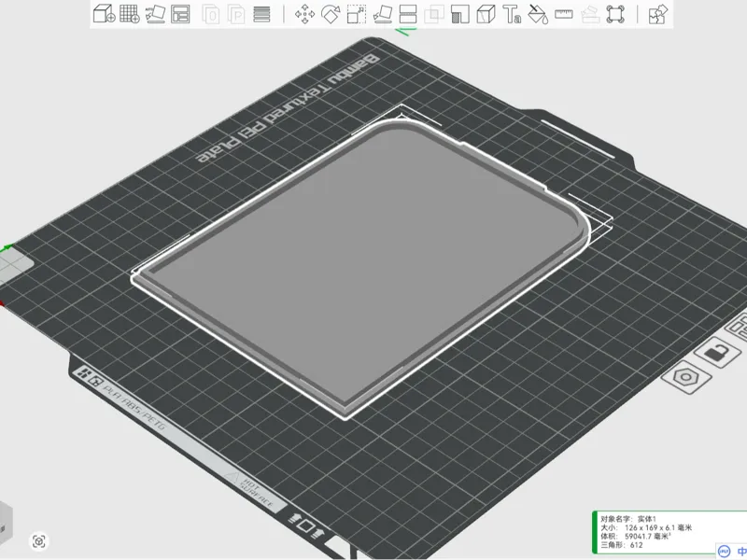Click the Add model cube icon

pos(104,13)
